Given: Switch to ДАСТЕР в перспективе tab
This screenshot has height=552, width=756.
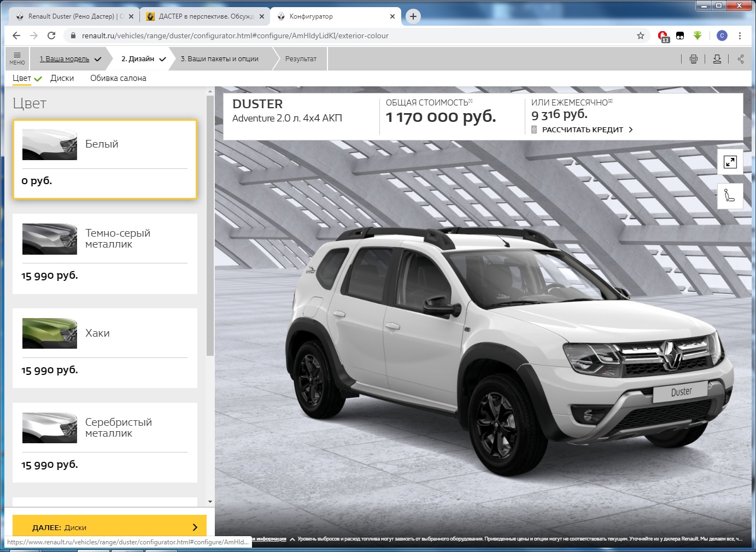Looking at the screenshot, I should (205, 16).
